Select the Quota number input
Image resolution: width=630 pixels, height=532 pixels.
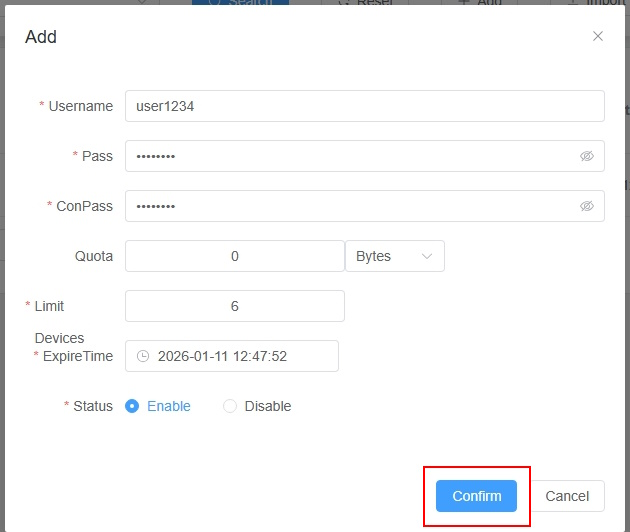[x=235, y=256]
